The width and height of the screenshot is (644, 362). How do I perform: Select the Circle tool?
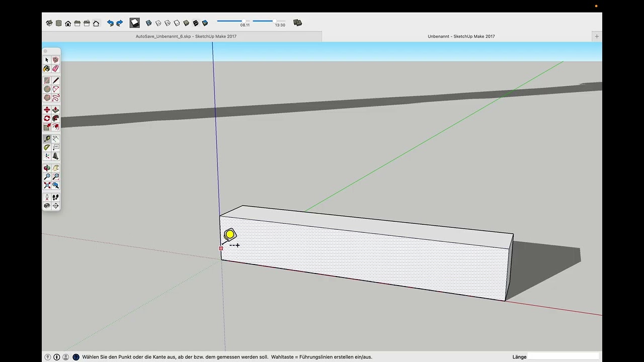coord(47,89)
